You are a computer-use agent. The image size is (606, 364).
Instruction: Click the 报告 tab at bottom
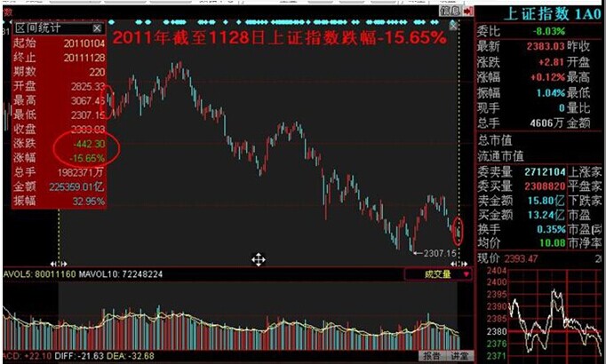pyautogui.click(x=432, y=356)
